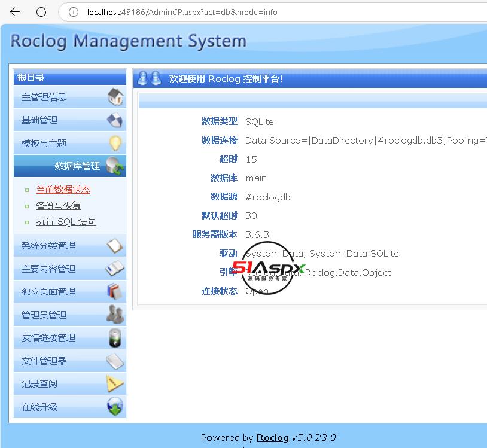Screen dimensions: 487x448
Task: View site info icon in address bar
Action: tap(74, 12)
